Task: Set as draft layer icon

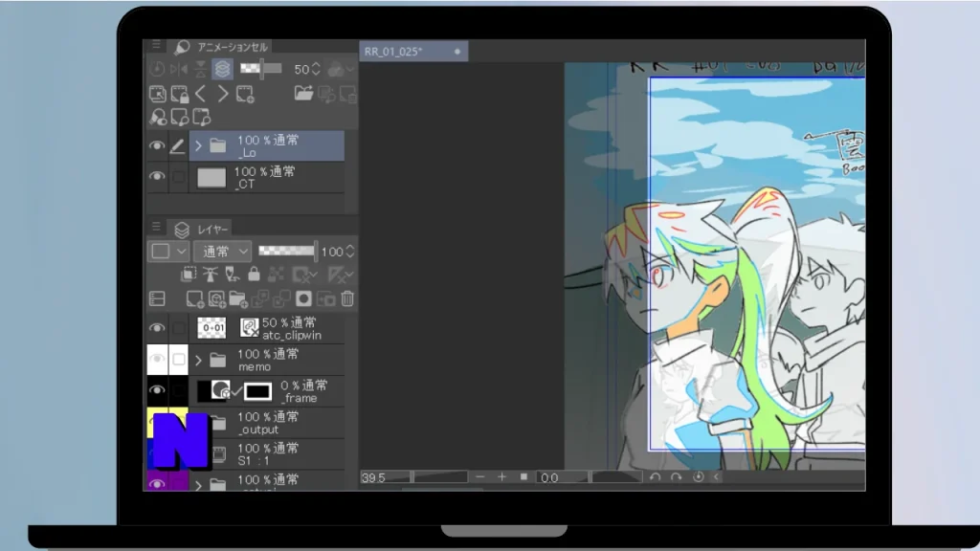Action: 232,275
